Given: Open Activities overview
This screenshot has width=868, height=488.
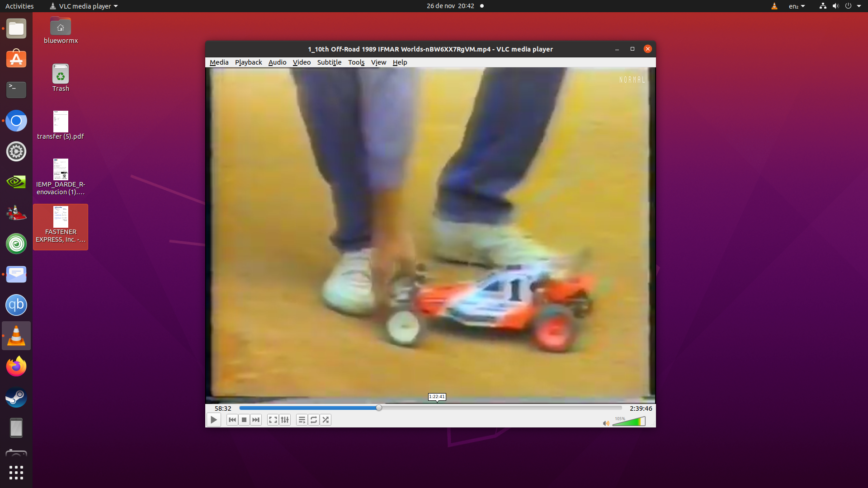Looking at the screenshot, I should point(19,6).
